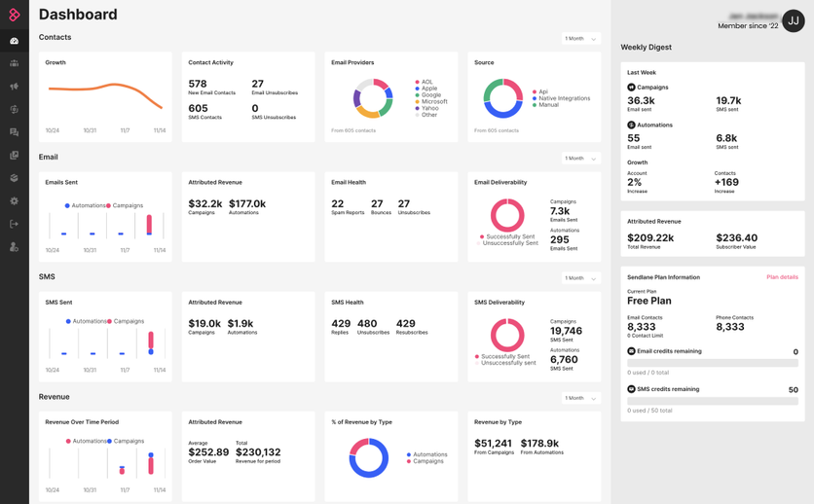
Task: Toggle Manual legend in Source card
Action: [x=545, y=105]
